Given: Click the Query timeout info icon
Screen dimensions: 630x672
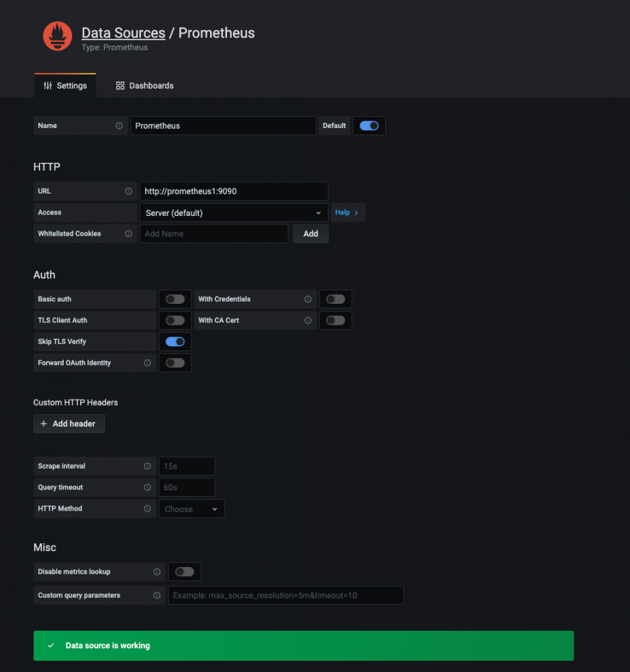Looking at the screenshot, I should click(148, 488).
